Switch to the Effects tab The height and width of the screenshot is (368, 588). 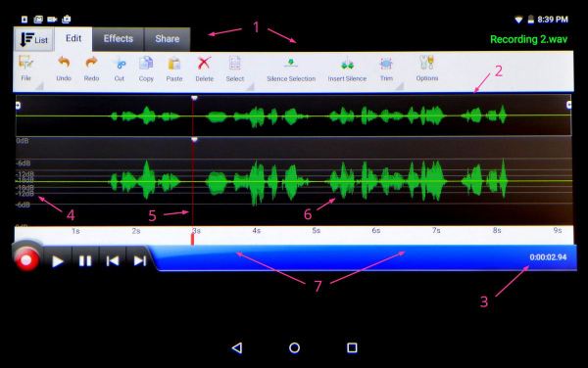(119, 38)
